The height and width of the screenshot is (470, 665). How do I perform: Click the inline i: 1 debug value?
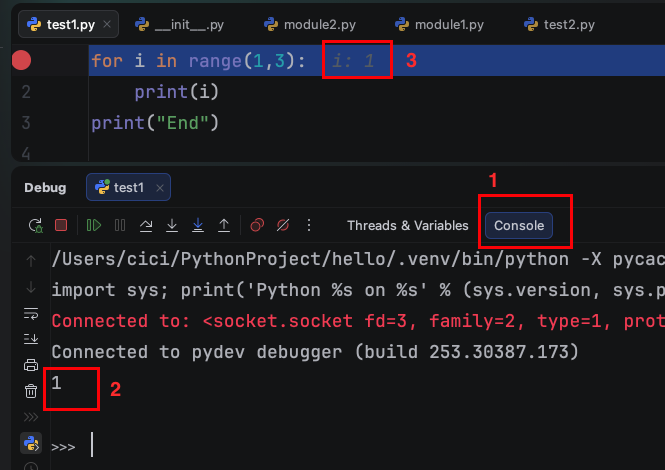[354, 61]
